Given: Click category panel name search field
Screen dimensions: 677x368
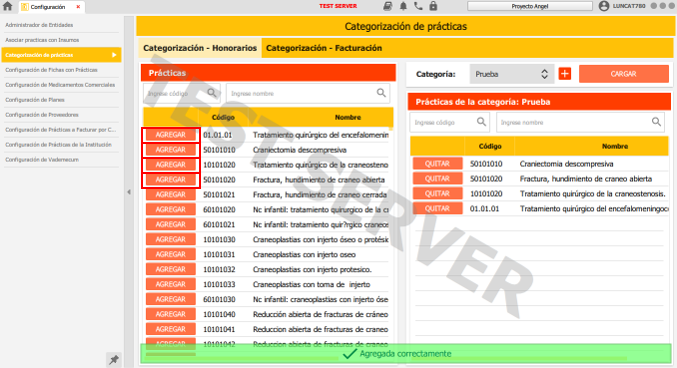Looking at the screenshot, I should pos(580,123).
